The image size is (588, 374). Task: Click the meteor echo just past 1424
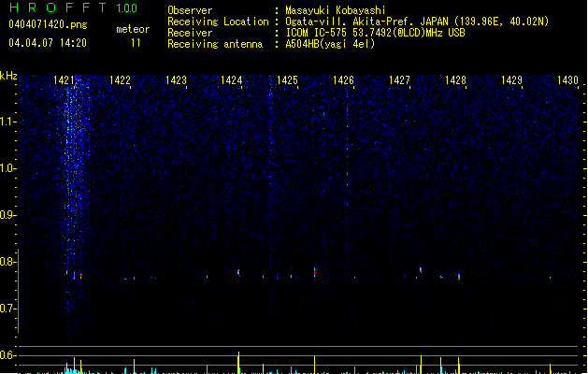238,272
